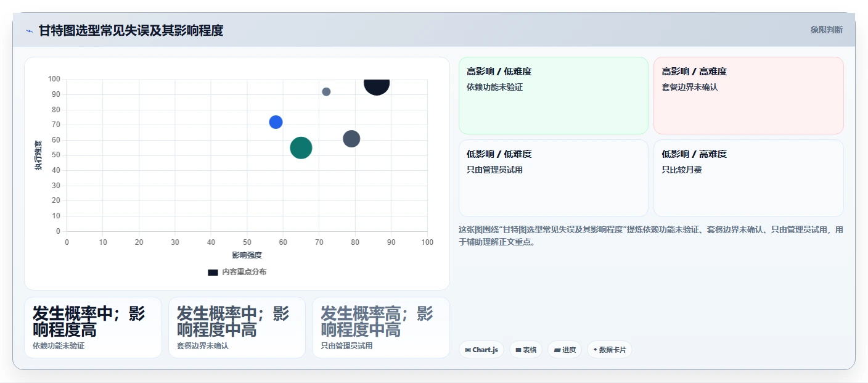Click the 数据卡片 chip
Viewport: 868px width, 383px height.
tap(609, 350)
